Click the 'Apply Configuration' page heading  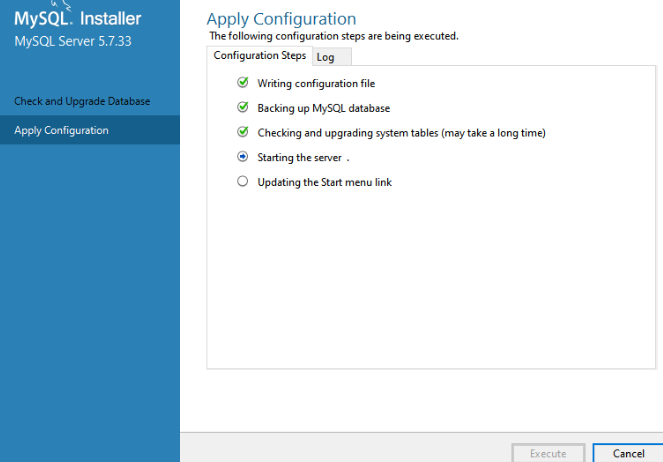click(x=281, y=19)
